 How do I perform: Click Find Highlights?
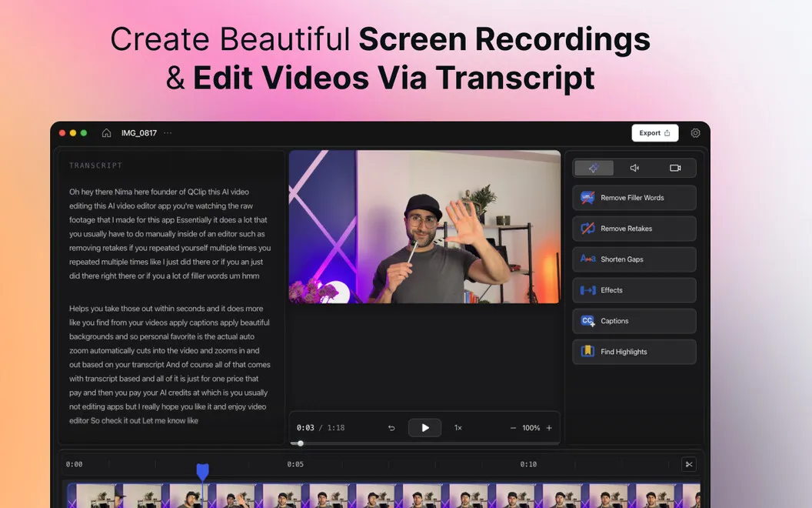pos(634,352)
